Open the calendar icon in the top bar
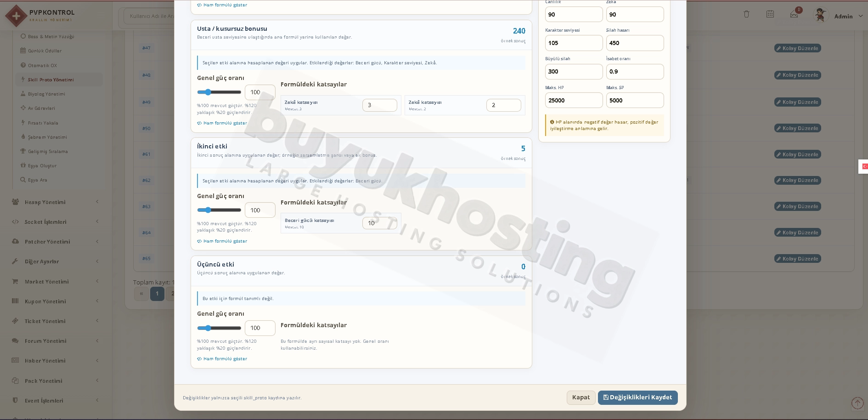Screen dimensions: 868x420 [770, 14]
